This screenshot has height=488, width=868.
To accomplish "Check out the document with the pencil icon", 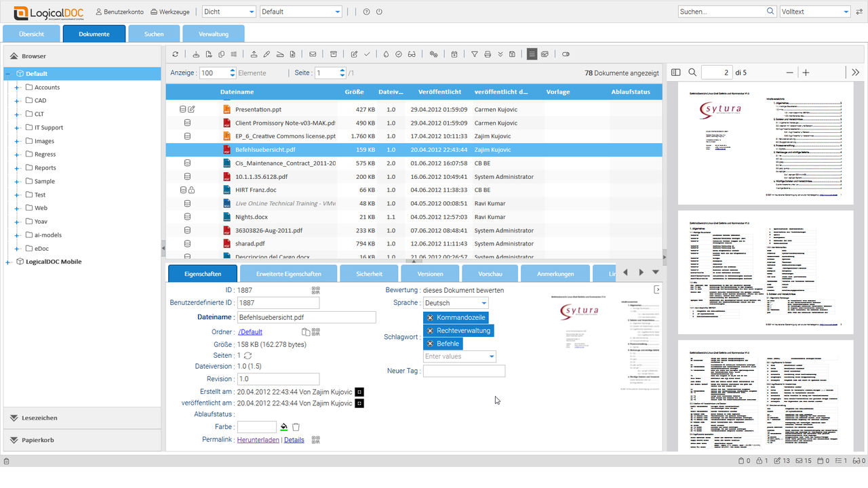I will 265,54.
